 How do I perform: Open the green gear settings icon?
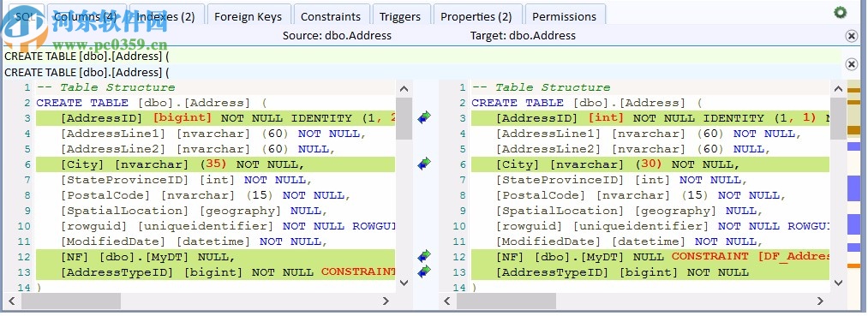(x=841, y=12)
